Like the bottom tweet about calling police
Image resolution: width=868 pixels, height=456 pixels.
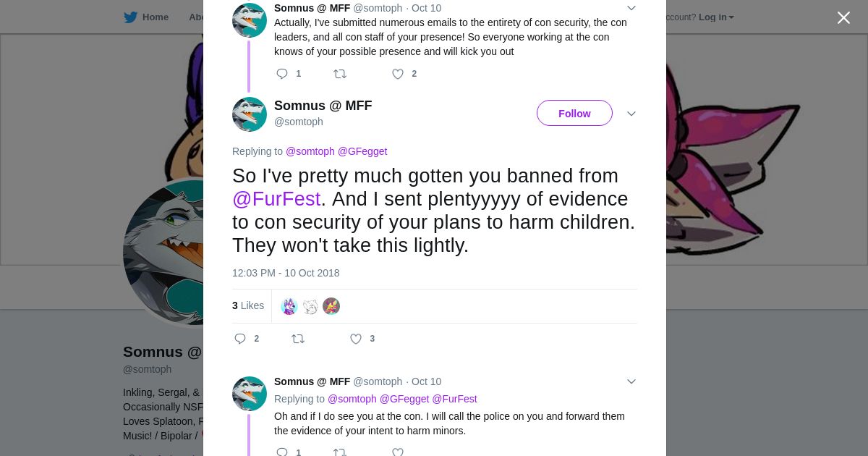pos(398,452)
